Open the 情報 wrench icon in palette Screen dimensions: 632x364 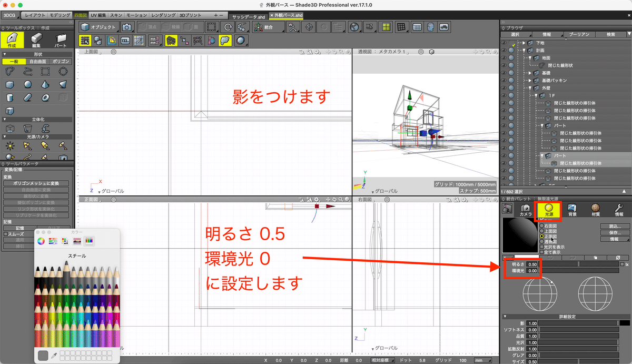tap(619, 211)
